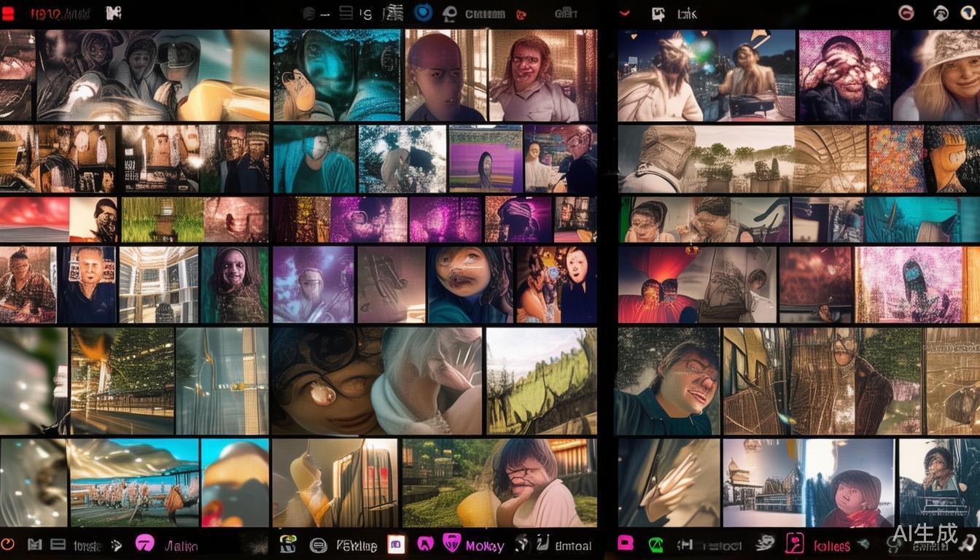This screenshot has width=980, height=560.
Task: Click the white square icon with purple center
Action: point(396,544)
